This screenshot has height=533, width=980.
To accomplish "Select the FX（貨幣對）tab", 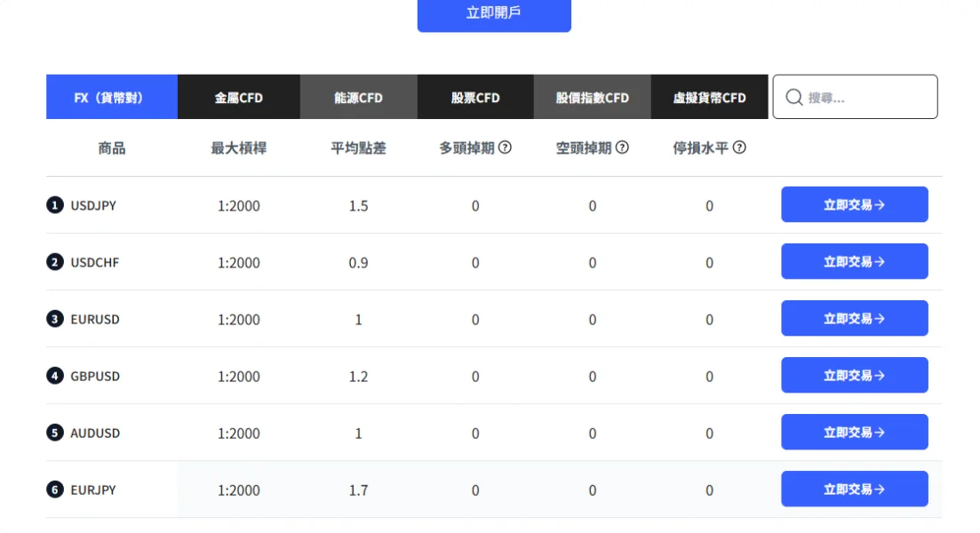I will point(112,97).
